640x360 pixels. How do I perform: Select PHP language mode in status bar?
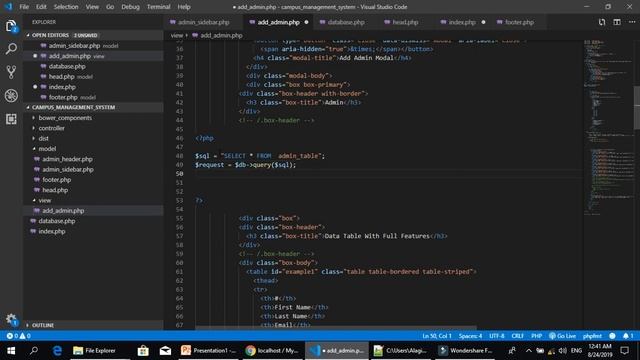tap(536, 336)
